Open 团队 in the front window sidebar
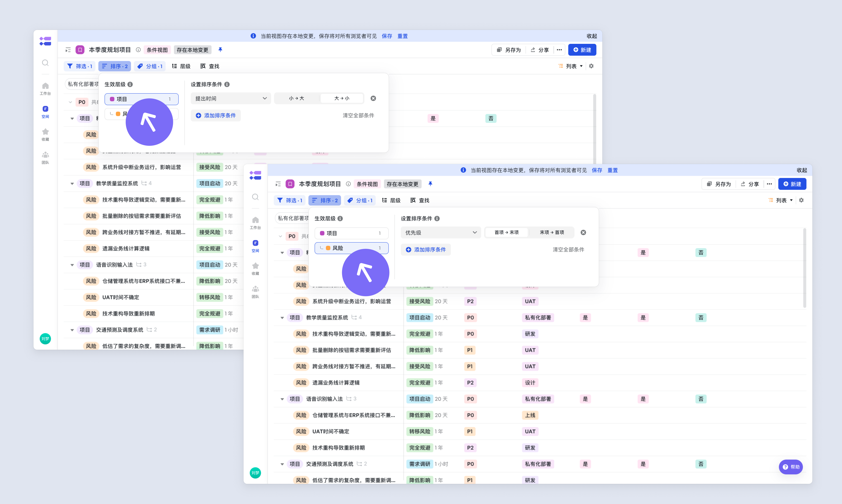The width and height of the screenshot is (842, 504). [255, 292]
